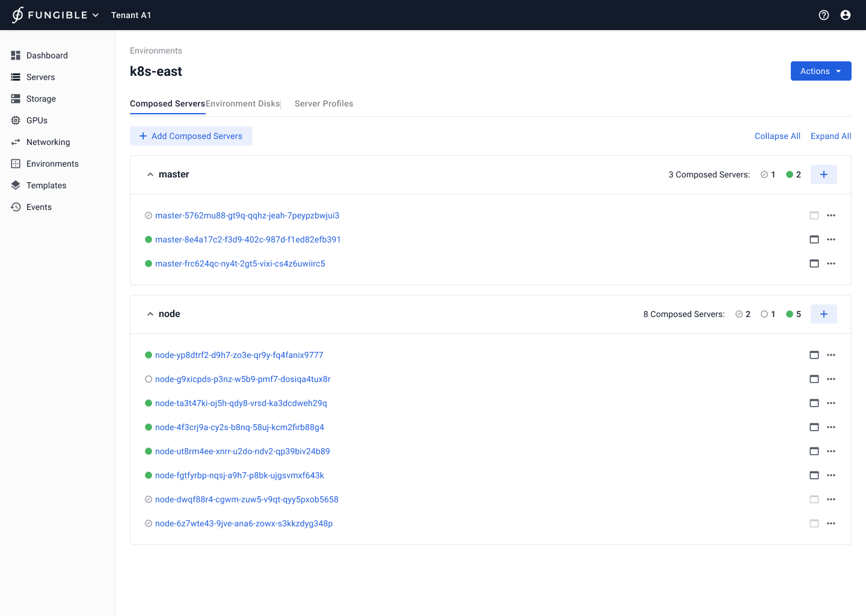Open the user account profile icon
Image resolution: width=866 pixels, height=616 pixels.
[846, 15]
